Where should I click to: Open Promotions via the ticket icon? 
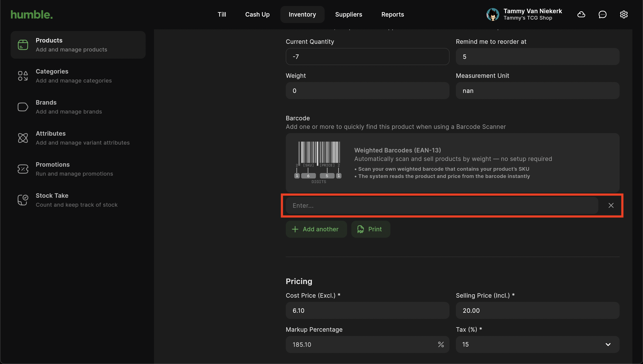point(23,169)
